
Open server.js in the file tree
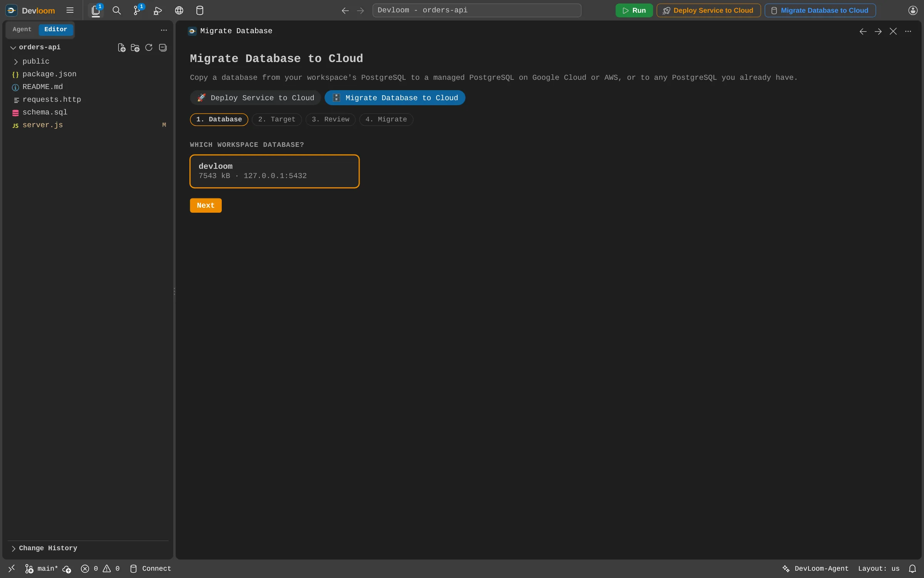pos(87,125)
